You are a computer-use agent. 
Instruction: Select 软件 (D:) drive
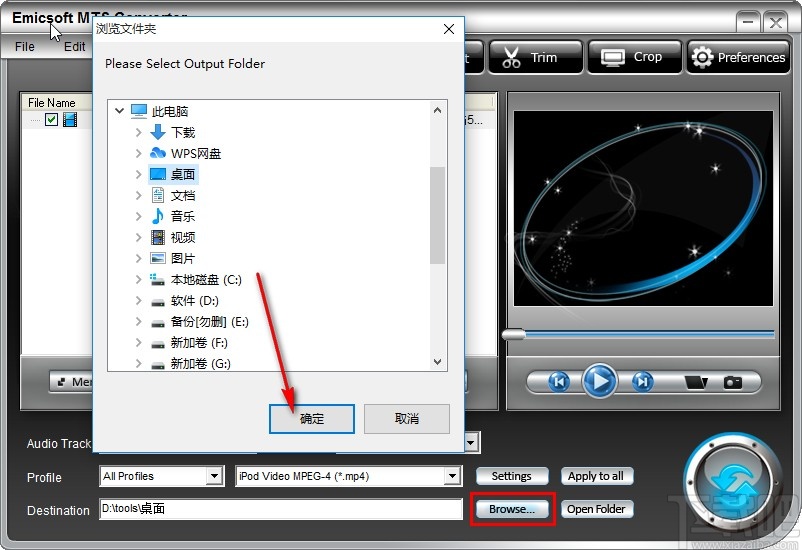click(x=186, y=300)
